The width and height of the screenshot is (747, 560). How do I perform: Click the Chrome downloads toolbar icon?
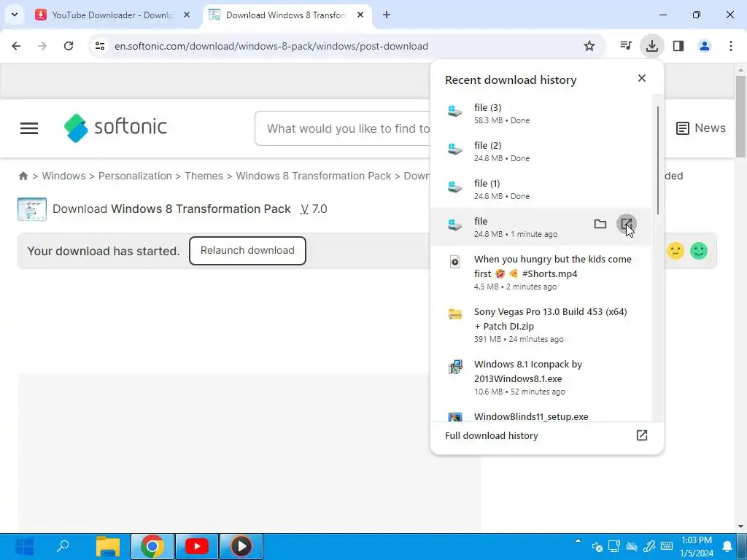pos(651,46)
